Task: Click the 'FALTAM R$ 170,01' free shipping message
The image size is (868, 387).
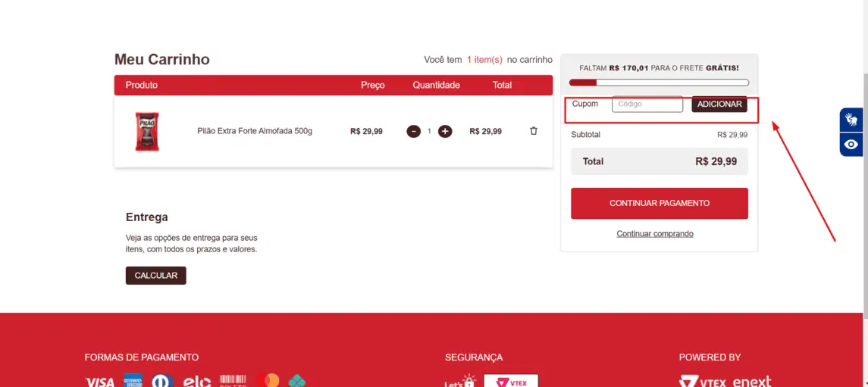Action: (x=660, y=68)
